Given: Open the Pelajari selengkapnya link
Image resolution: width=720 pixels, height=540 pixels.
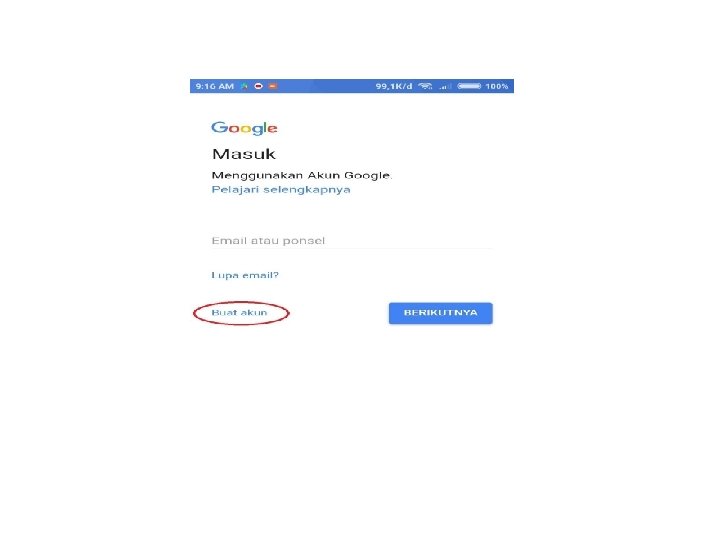Looking at the screenshot, I should (x=281, y=189).
